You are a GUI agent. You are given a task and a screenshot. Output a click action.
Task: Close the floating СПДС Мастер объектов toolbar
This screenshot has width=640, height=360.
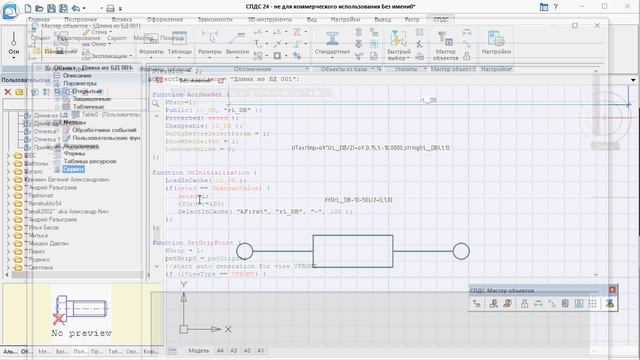[612, 290]
